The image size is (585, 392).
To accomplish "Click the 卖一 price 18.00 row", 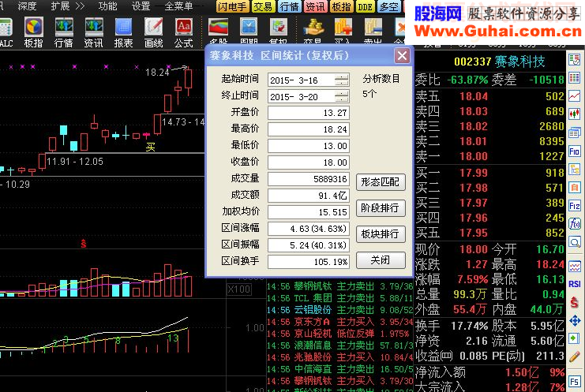I will 489,156.
